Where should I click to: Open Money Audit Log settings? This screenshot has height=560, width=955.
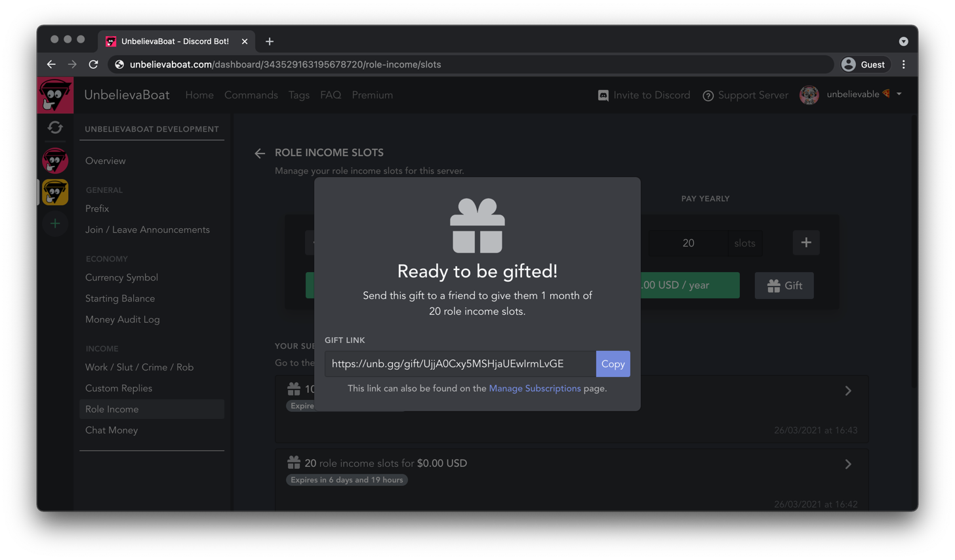coord(123,319)
